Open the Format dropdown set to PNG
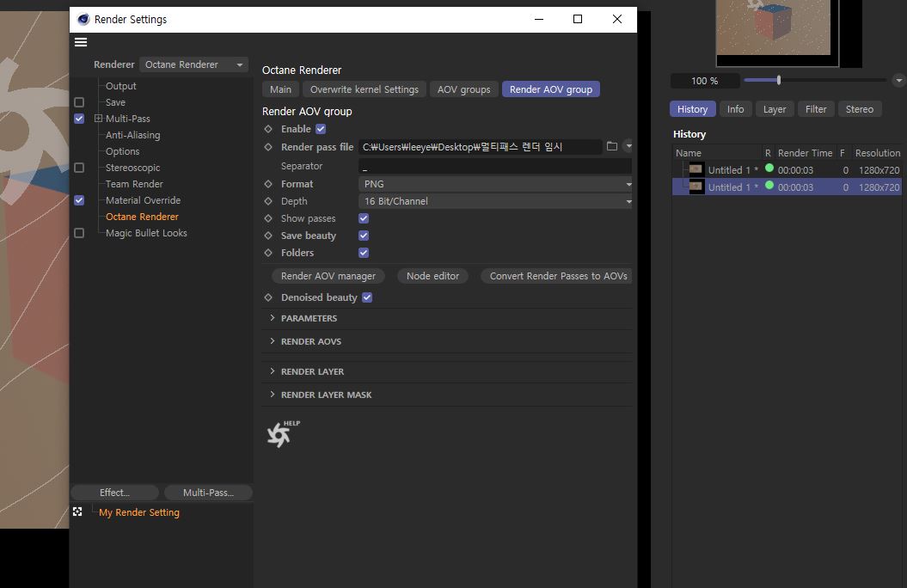Screen dimensions: 907x588 pyautogui.click(x=495, y=184)
